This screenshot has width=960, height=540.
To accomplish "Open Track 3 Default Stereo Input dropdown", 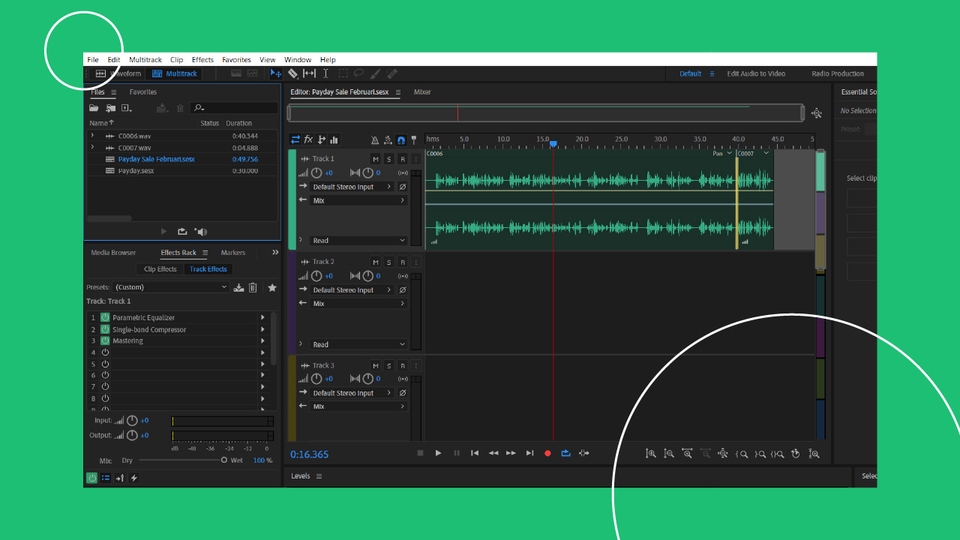I will (351, 393).
